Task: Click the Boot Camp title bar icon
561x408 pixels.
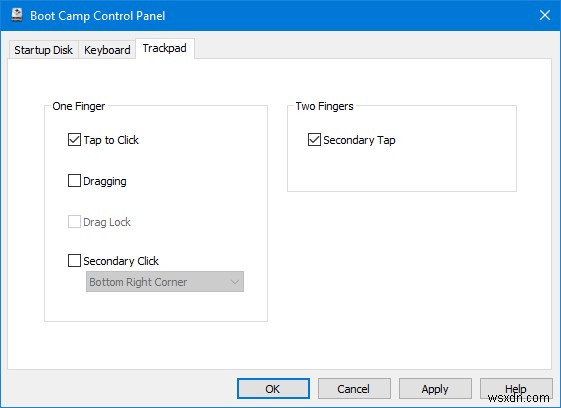Action: click(x=16, y=15)
